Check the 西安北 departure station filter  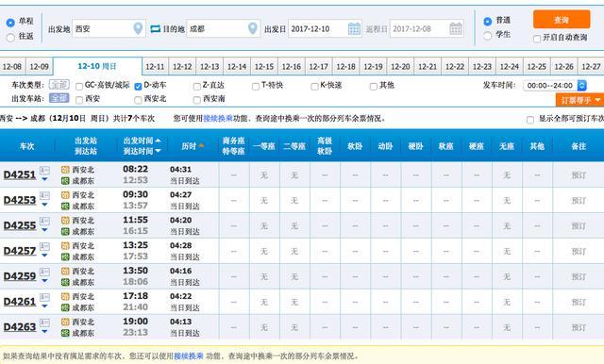[138, 100]
